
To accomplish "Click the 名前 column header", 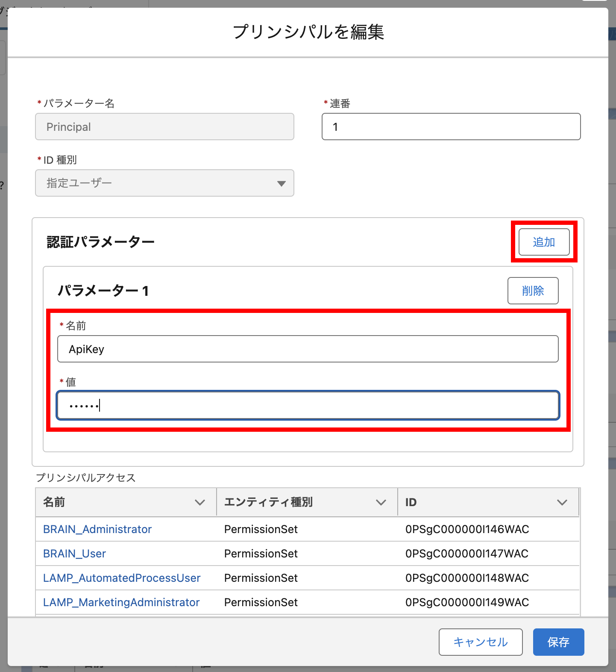I will point(54,502).
